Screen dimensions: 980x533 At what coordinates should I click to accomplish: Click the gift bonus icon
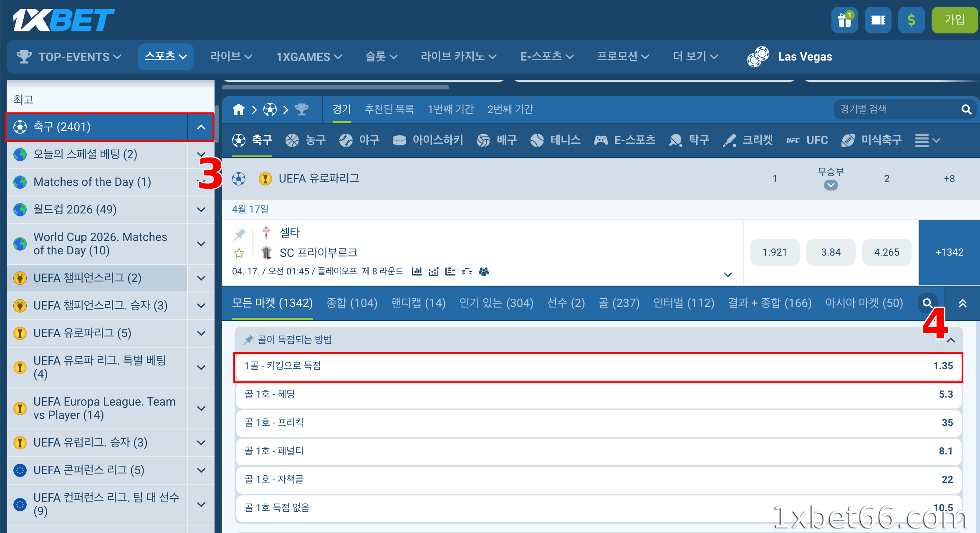pos(844,20)
